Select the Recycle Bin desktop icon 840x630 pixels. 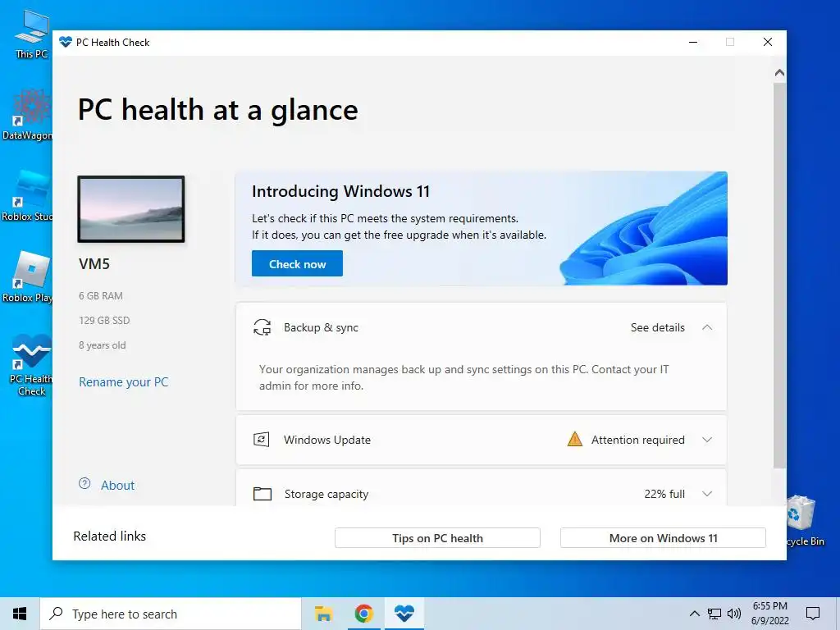click(x=806, y=521)
